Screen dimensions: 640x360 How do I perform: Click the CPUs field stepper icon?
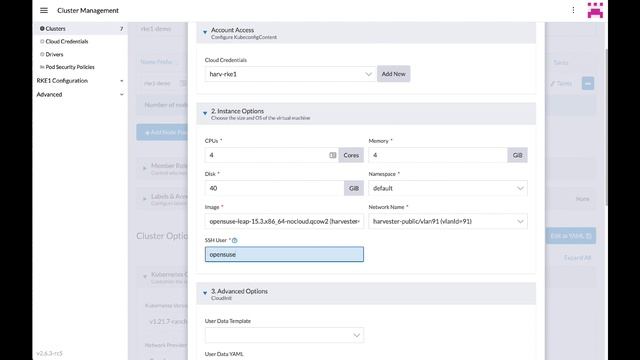(333, 155)
